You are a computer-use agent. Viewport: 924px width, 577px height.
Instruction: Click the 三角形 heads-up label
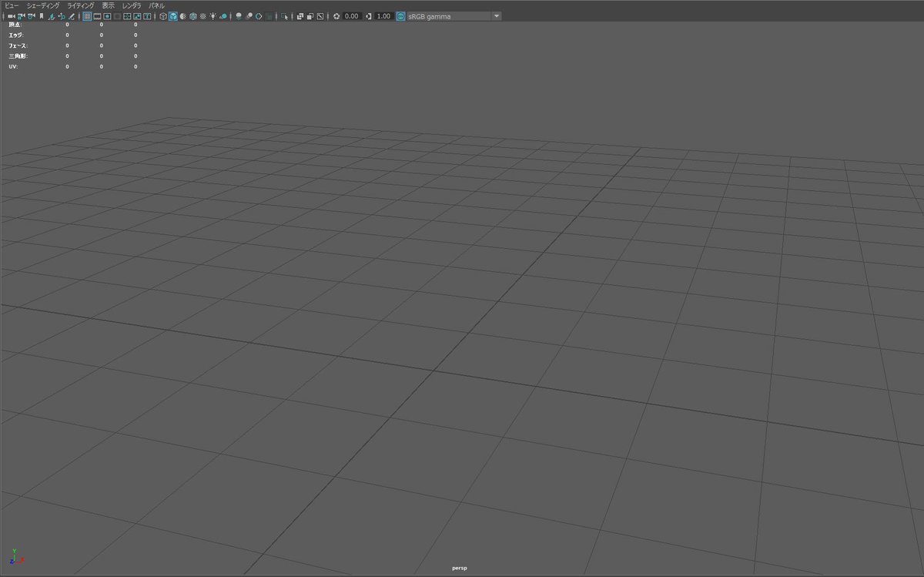pyautogui.click(x=18, y=56)
